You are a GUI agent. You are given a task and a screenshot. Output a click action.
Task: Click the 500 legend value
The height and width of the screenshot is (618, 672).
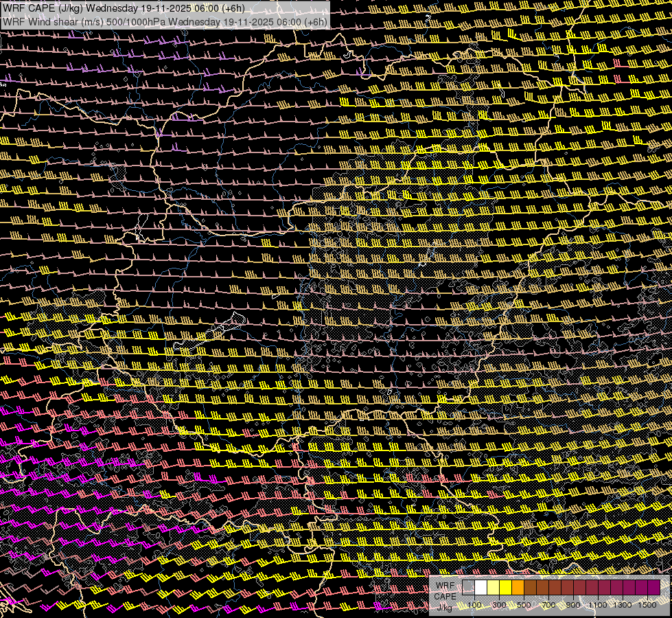(x=524, y=605)
